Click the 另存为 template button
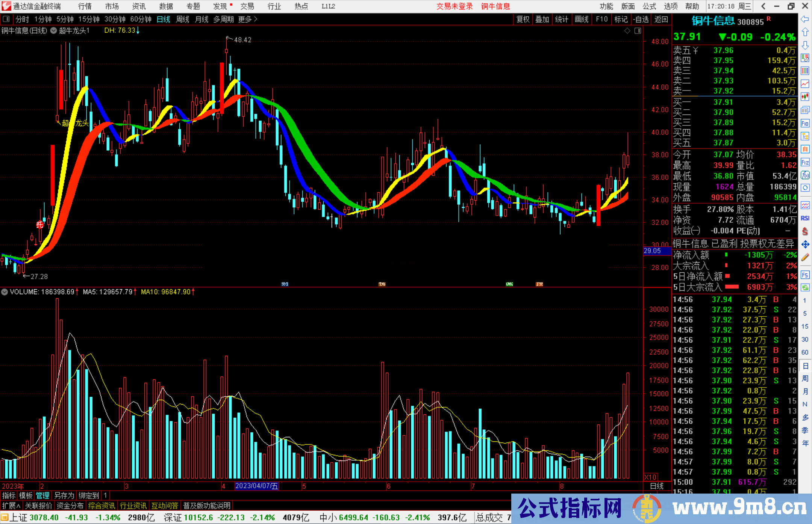 64,495
